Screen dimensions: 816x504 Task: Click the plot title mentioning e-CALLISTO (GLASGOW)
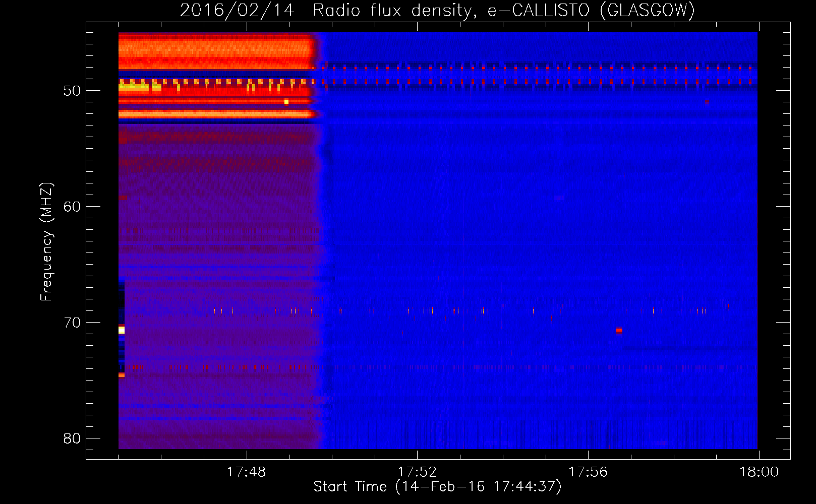437,10
